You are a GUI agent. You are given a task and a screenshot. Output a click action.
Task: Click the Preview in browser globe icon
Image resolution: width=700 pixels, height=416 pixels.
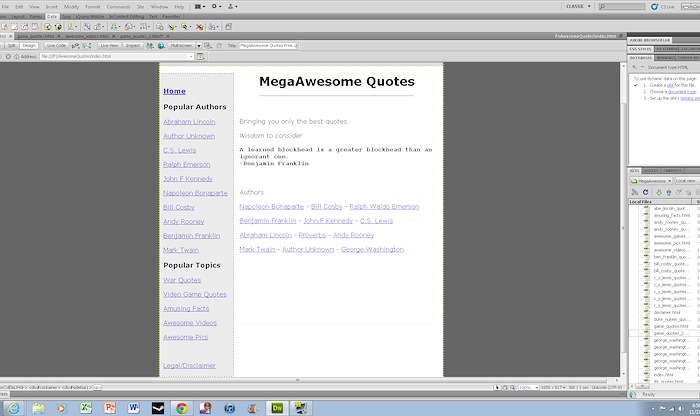point(161,46)
